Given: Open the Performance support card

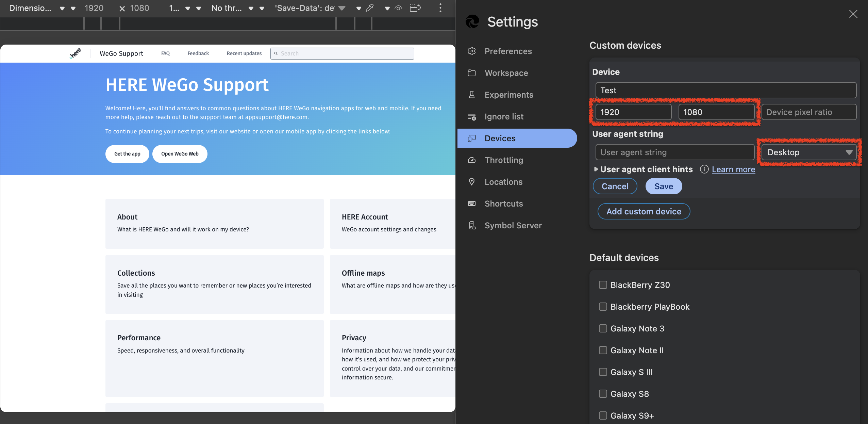Looking at the screenshot, I should point(214,358).
